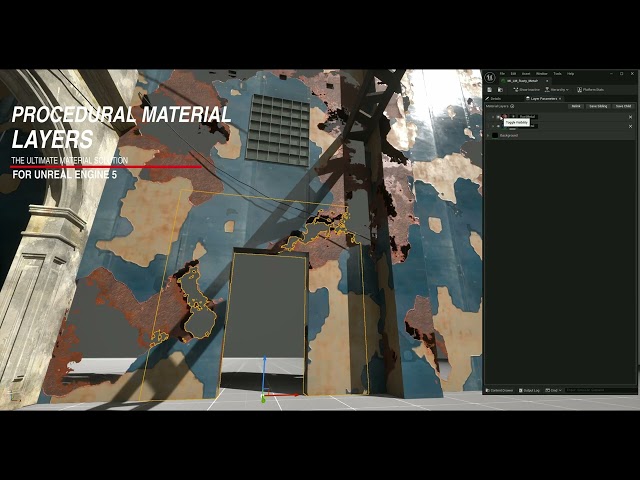
Task: Click the Save Sibling button
Action: tap(598, 106)
